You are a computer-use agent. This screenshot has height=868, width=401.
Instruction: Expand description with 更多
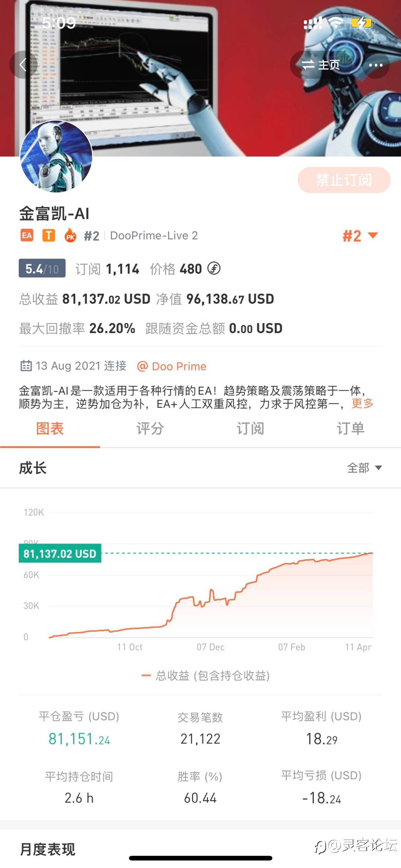pos(362,403)
